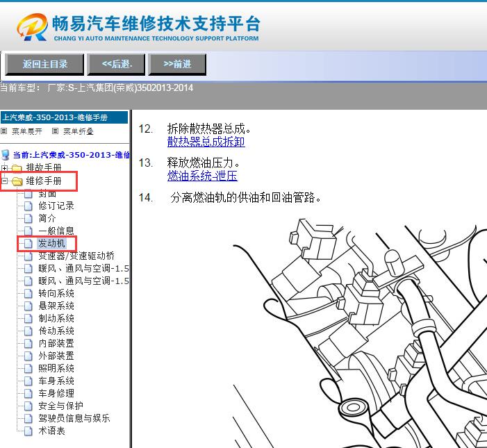
Task: Expand the 排故手册 tree node
Action: point(4,168)
